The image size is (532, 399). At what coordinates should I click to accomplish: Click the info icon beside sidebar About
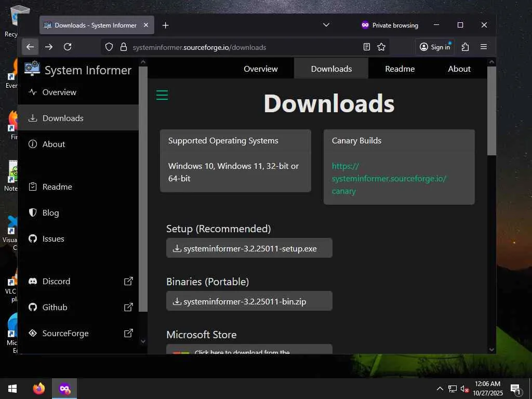pyautogui.click(x=33, y=144)
